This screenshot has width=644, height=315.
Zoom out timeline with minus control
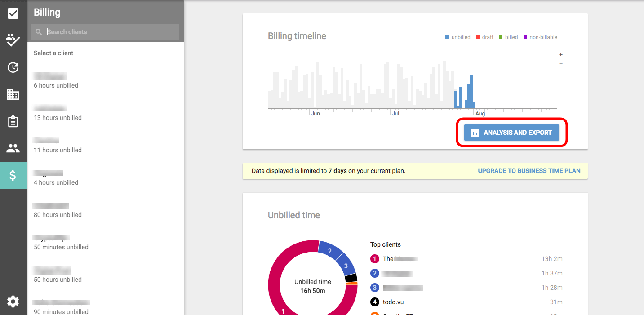pyautogui.click(x=561, y=63)
